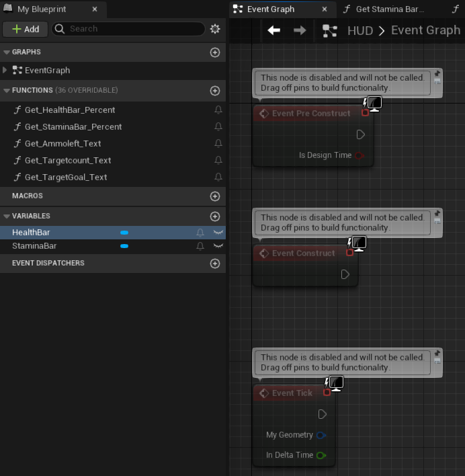Add a new event dispatcher with plus icon
This screenshot has height=476, width=465.
pos(215,264)
